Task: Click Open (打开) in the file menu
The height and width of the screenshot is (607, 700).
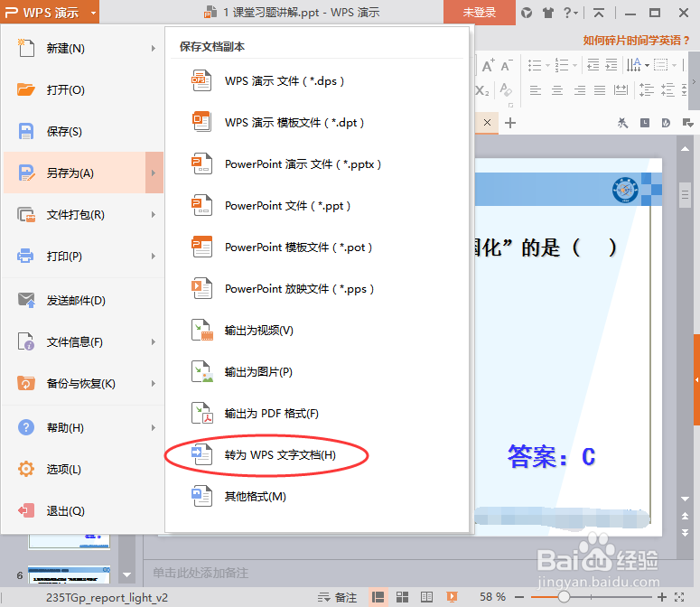Action: [83, 89]
